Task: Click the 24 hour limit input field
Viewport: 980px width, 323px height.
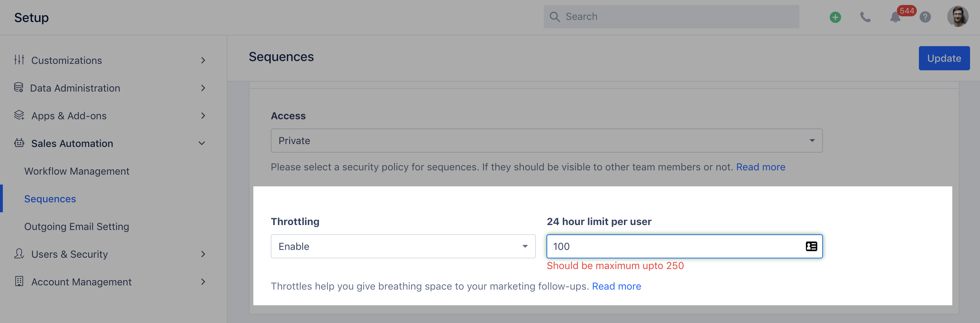Action: [684, 246]
